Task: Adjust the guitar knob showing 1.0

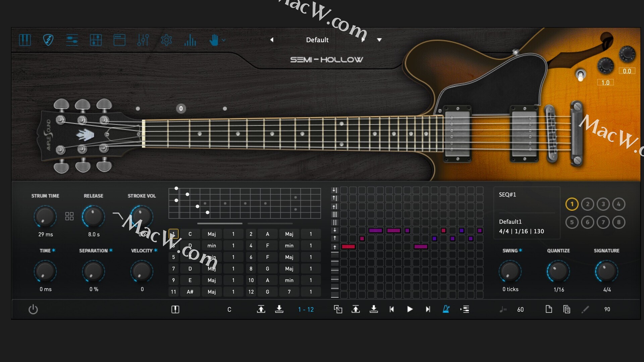Action: click(x=605, y=65)
